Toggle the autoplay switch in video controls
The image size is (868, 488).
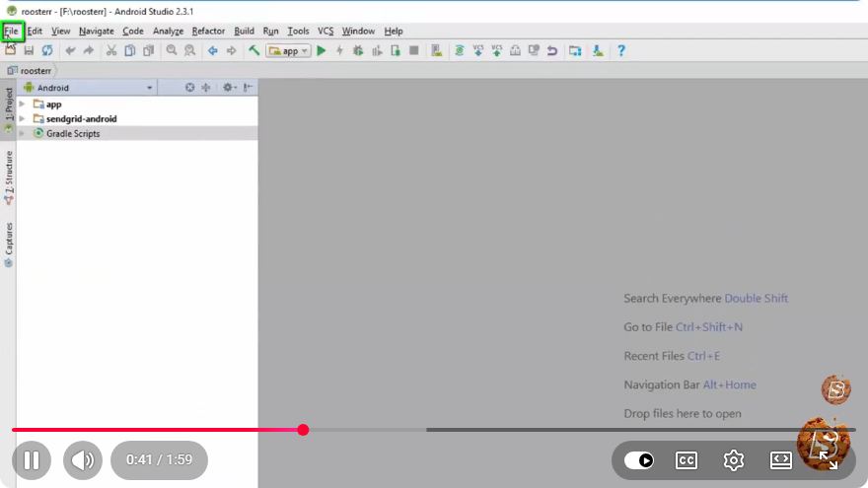click(639, 460)
